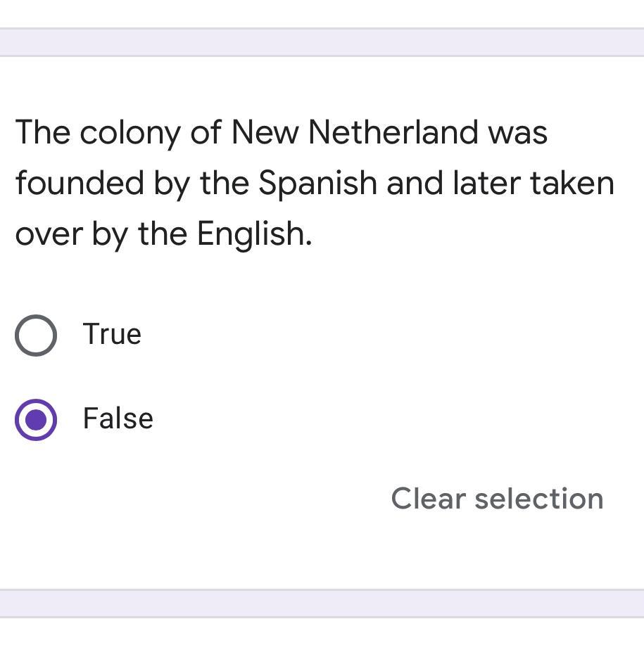Click the filled purple False radio circle
Viewport: 644px width, 645px height.
click(x=36, y=420)
